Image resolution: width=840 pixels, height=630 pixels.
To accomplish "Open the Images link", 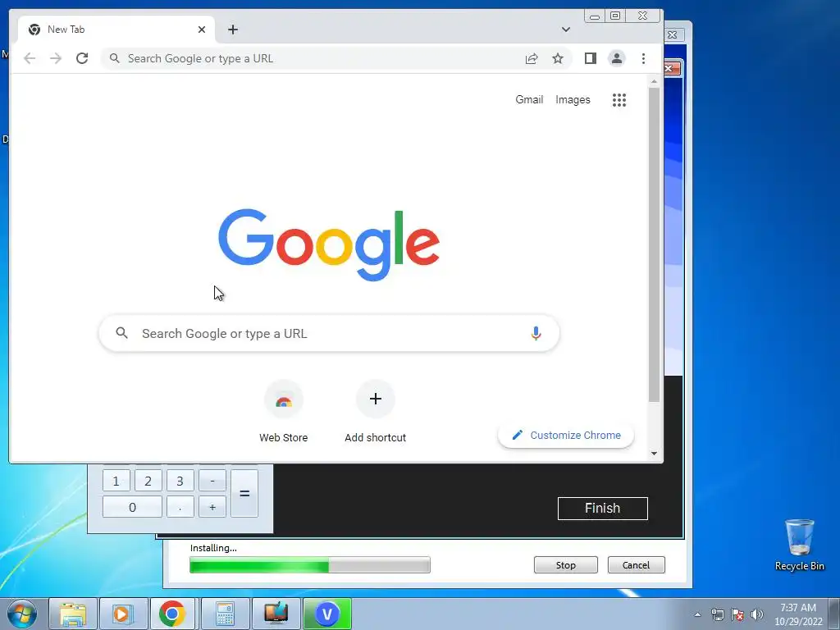I will tap(573, 99).
